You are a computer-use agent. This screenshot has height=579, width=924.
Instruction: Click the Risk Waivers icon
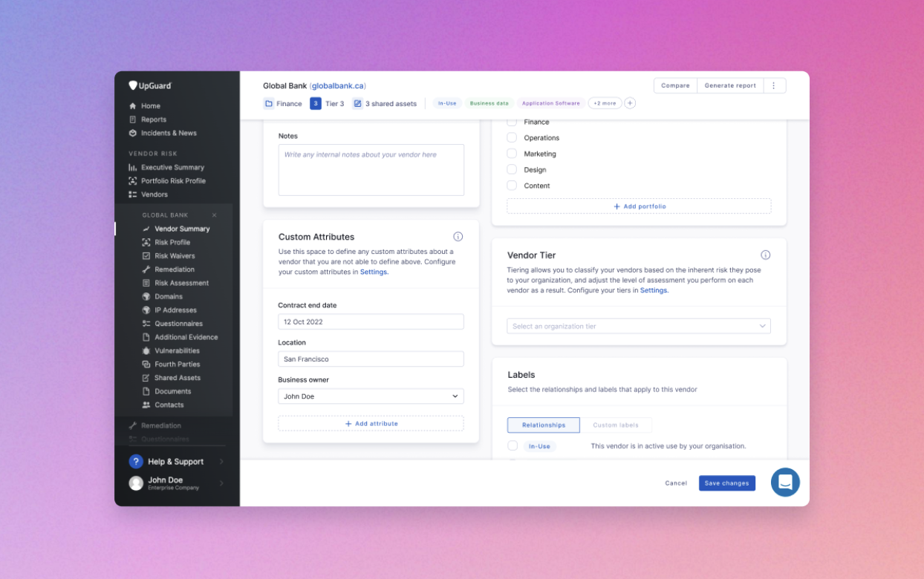click(146, 256)
